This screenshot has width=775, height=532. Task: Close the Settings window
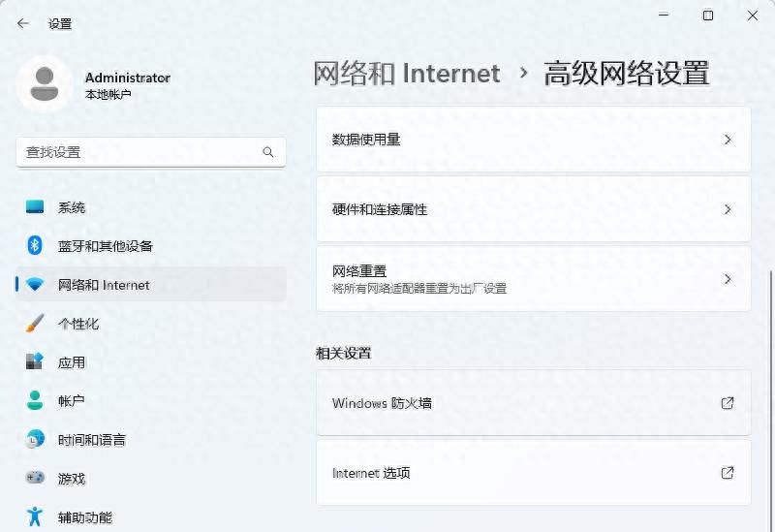coord(753,16)
